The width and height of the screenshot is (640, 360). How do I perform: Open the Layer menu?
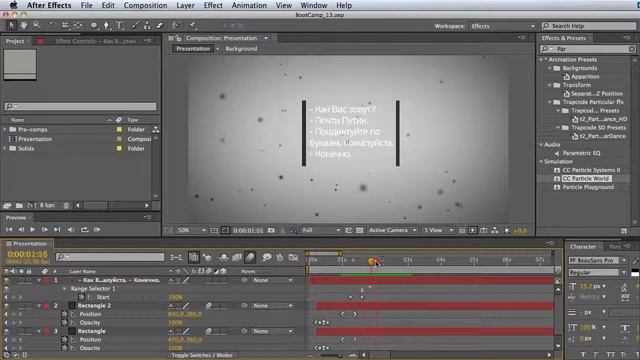[185, 5]
